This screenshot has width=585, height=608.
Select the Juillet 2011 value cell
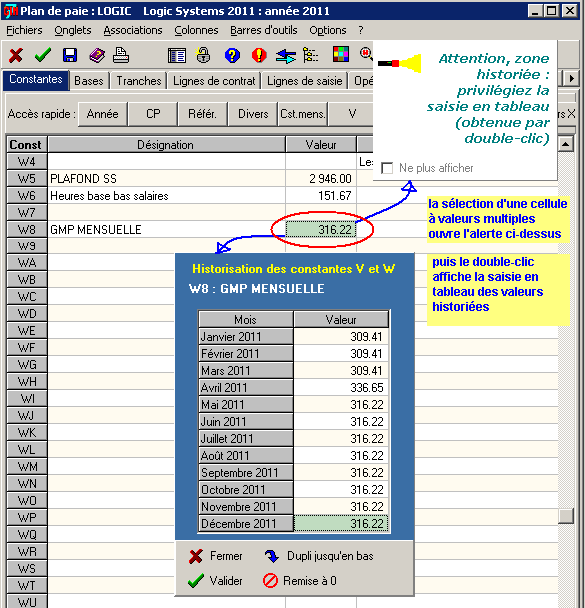click(341, 439)
